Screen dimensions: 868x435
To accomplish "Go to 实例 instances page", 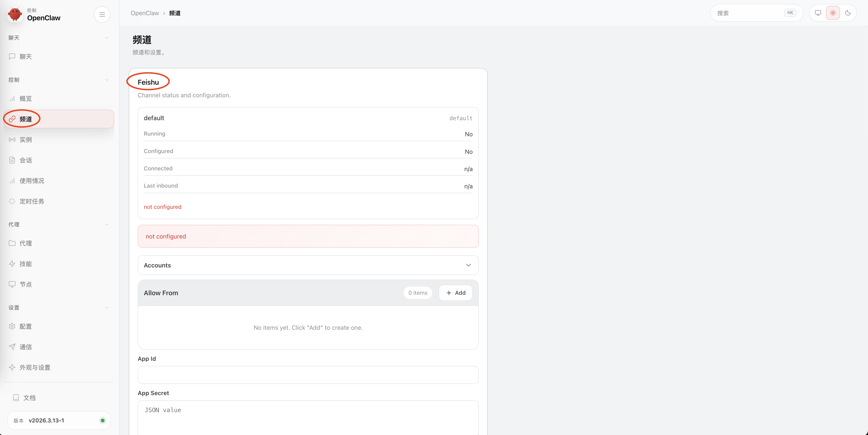I will (x=26, y=140).
